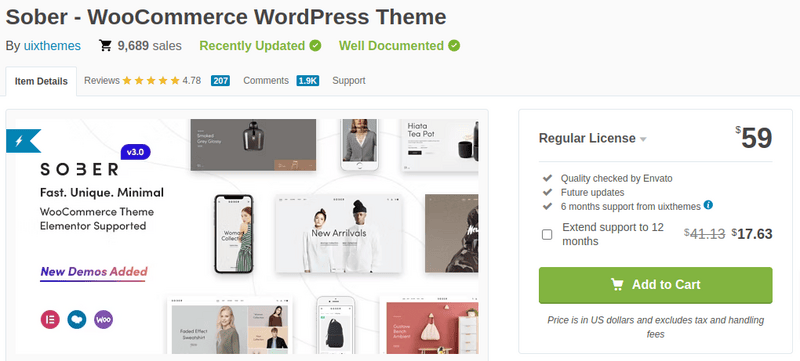Open the uixthemes author link
The height and width of the screenshot is (361, 800).
coord(52,46)
